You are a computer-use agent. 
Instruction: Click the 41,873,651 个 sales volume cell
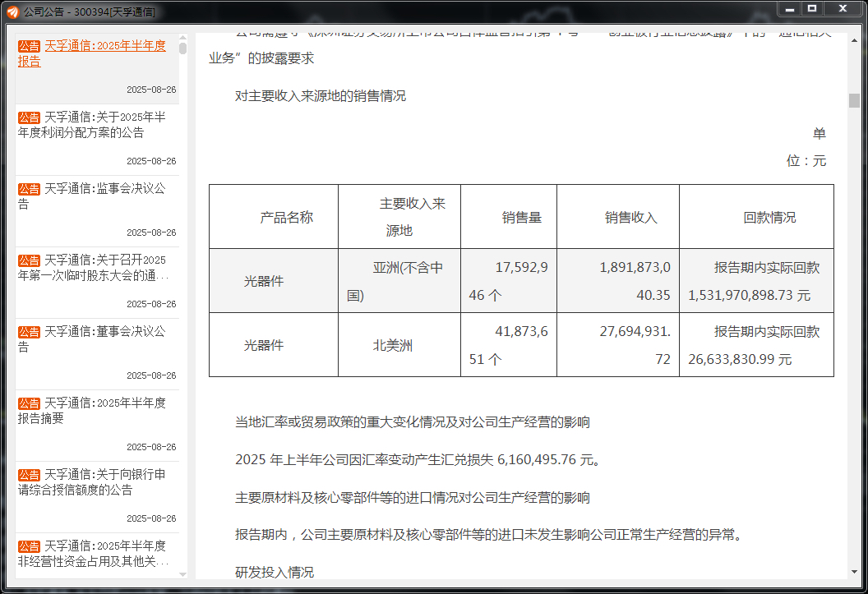coord(509,345)
